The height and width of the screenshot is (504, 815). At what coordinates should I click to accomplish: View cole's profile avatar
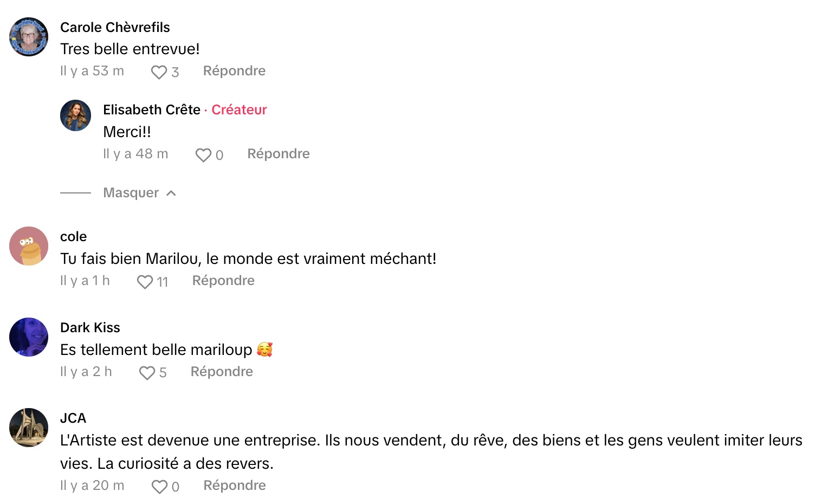(29, 246)
